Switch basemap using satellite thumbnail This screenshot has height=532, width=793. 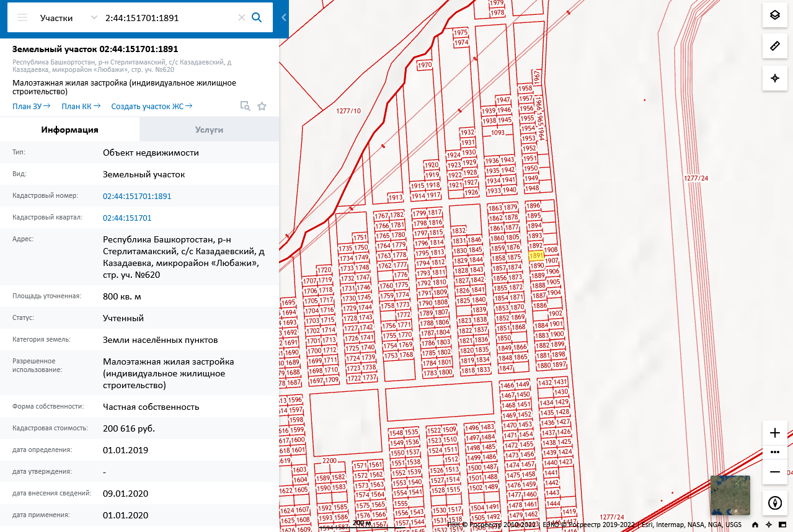coord(730,495)
